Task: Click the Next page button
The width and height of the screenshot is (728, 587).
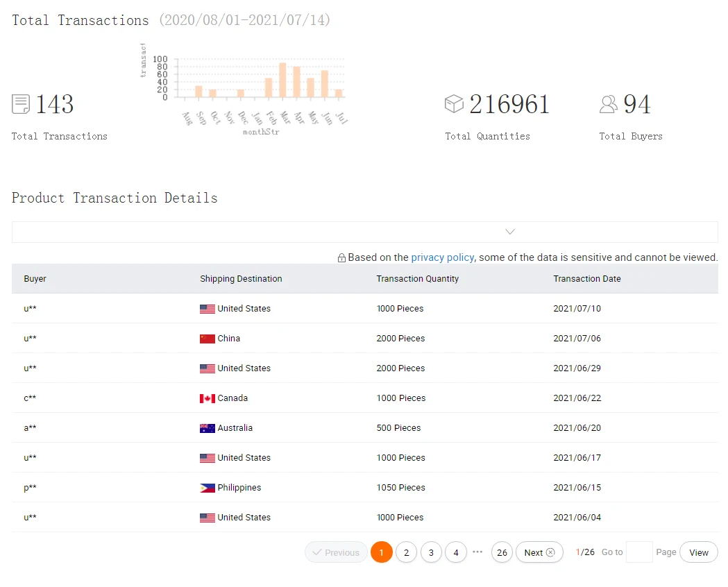Action: click(539, 552)
